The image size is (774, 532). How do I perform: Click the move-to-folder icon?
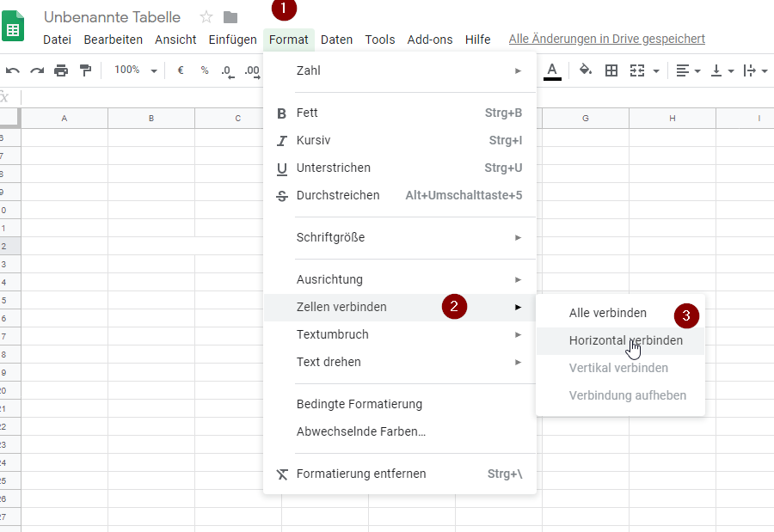230,18
